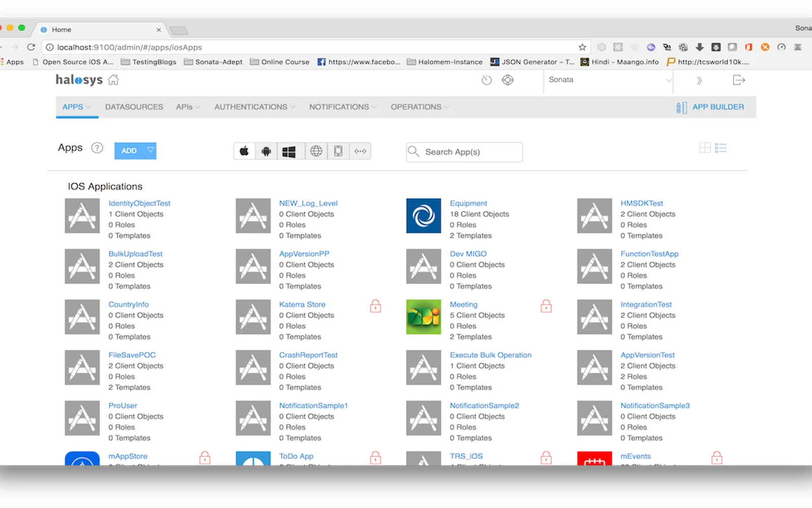Expand the APIs menu
The width and height of the screenshot is (812, 508).
pyautogui.click(x=188, y=107)
